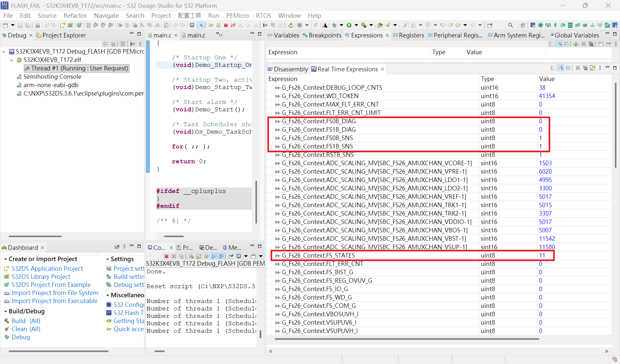The width and height of the screenshot is (620, 364).
Task: Open the Refactor menu
Action: pyautogui.click(x=75, y=15)
